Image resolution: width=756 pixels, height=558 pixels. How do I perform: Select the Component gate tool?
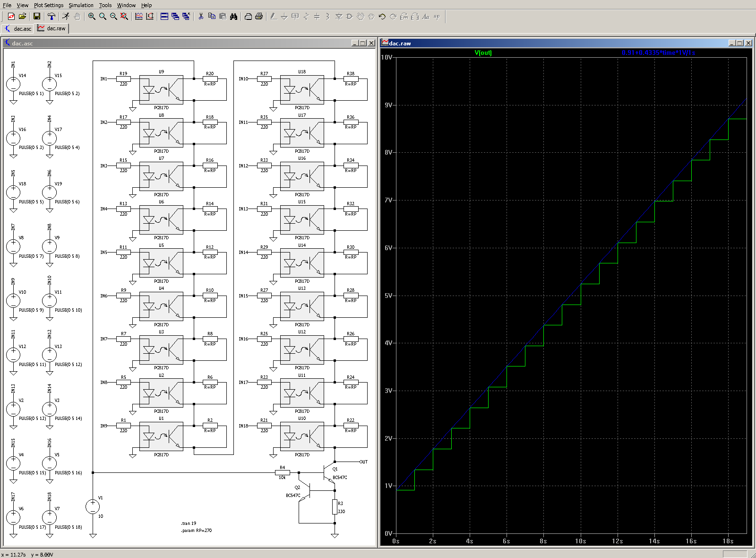(350, 17)
